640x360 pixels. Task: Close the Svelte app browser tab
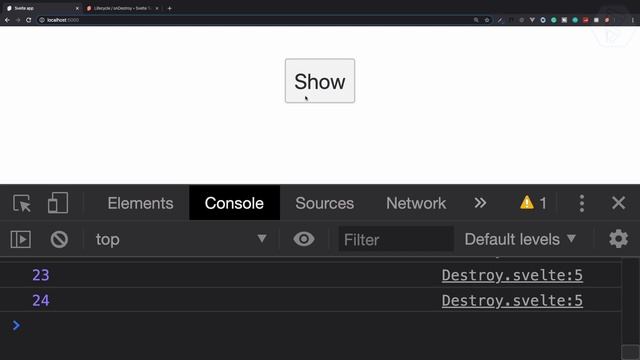(77, 8)
